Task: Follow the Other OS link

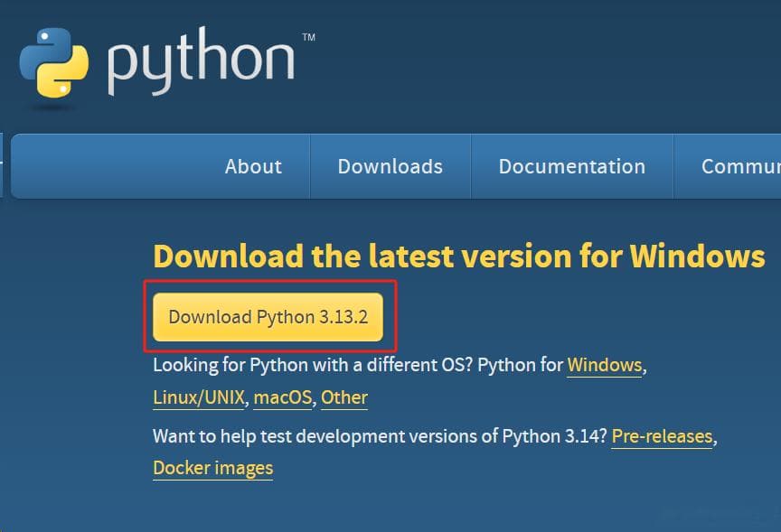Action: click(x=344, y=397)
